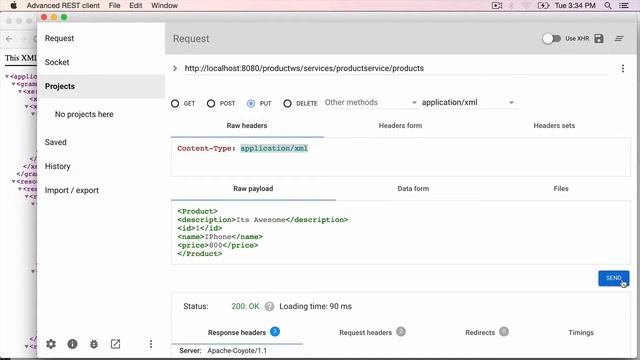Open the sidebar three-dot overflow menu
This screenshot has height=360, width=640.
(151, 344)
